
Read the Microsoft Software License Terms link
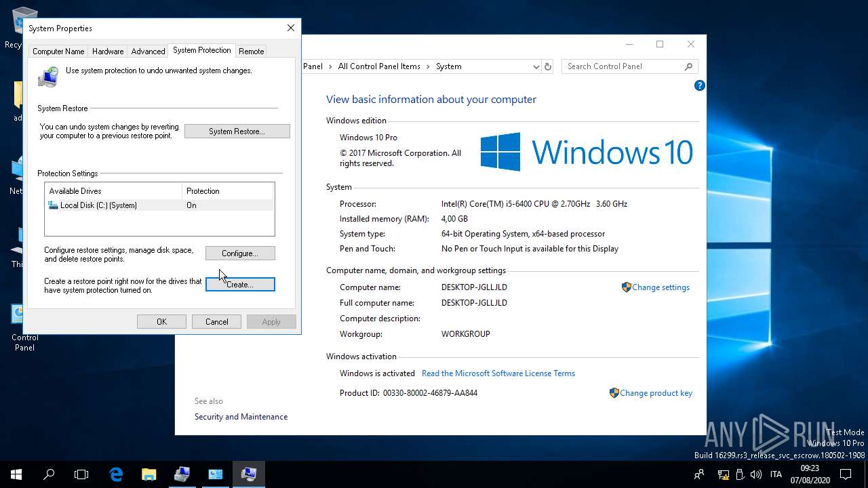(x=498, y=373)
